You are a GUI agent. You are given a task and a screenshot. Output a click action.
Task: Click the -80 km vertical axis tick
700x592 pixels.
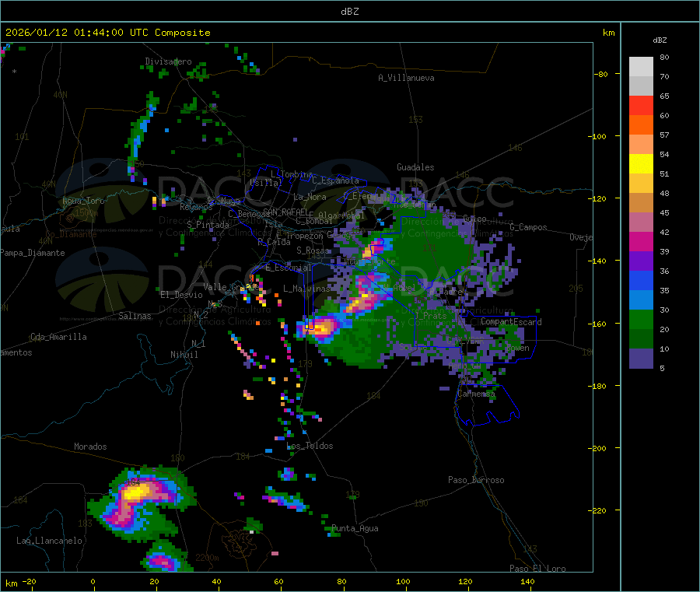pos(601,74)
